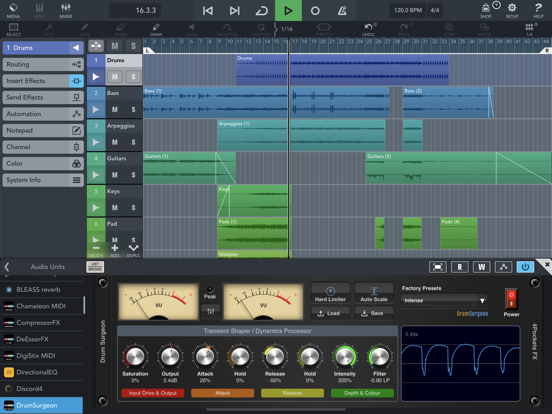The height and width of the screenshot is (414, 552).
Task: Start recording with the Record button
Action: [x=315, y=11]
